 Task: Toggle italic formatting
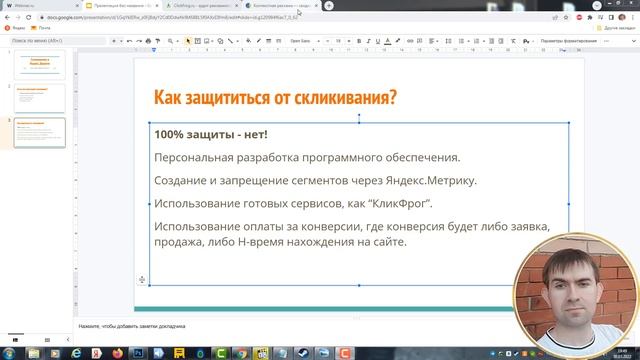368,41
